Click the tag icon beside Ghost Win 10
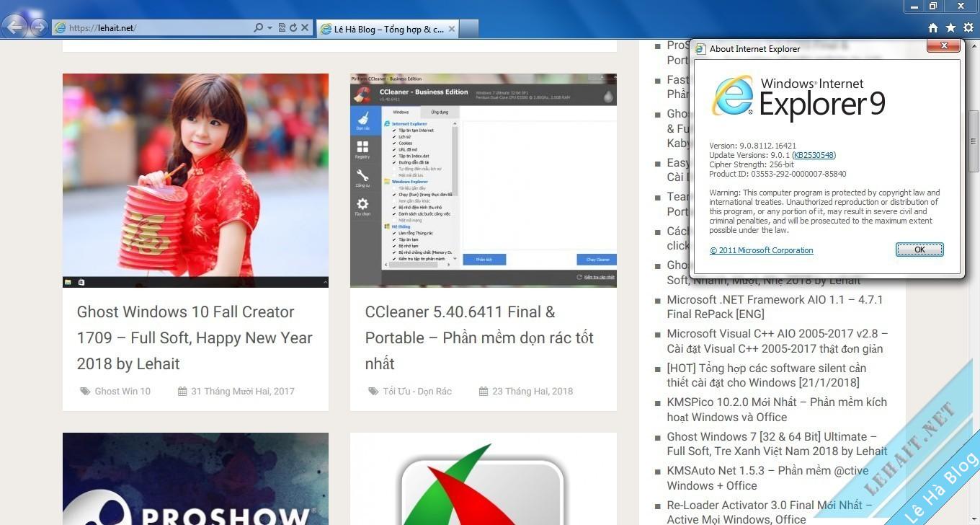980x525 pixels. point(85,391)
